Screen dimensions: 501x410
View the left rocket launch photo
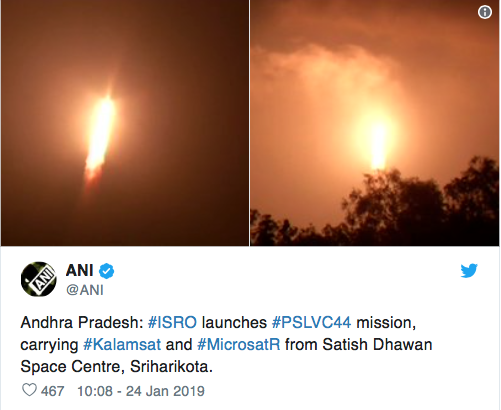pos(125,123)
